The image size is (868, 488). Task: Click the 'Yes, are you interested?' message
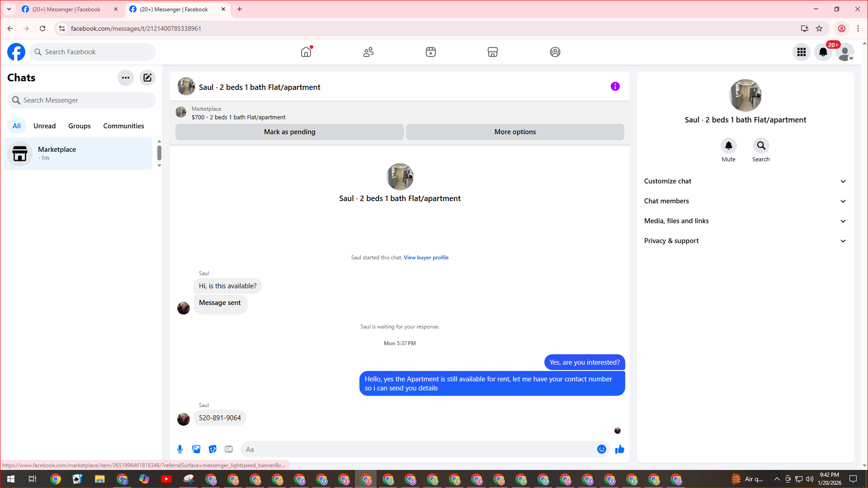[x=585, y=362]
